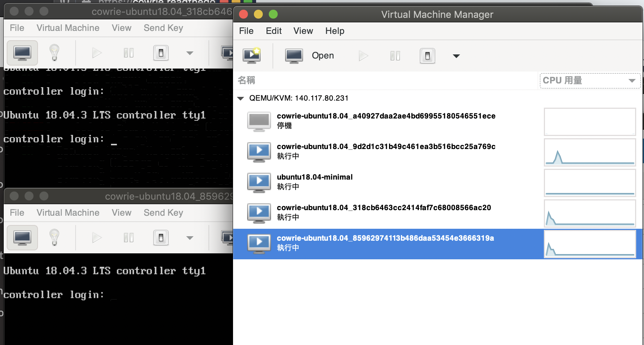
Task: Create a new virtual machine via toolbar icon
Action: pos(252,56)
